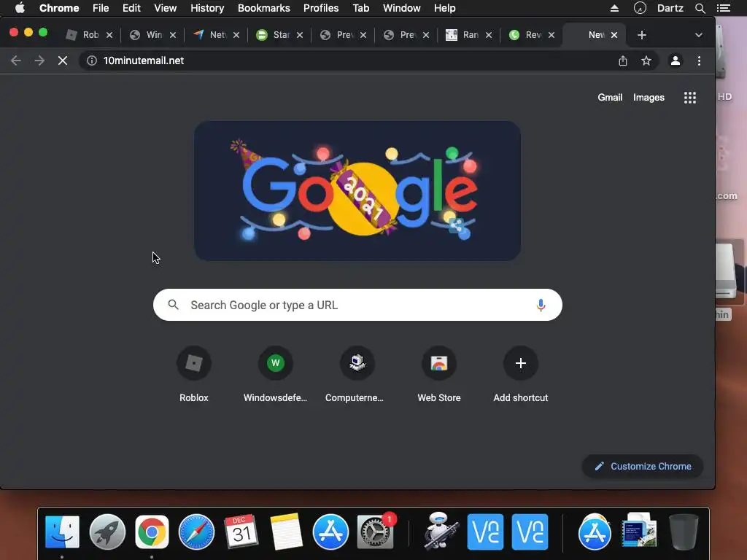Open the Images link

coord(649,98)
